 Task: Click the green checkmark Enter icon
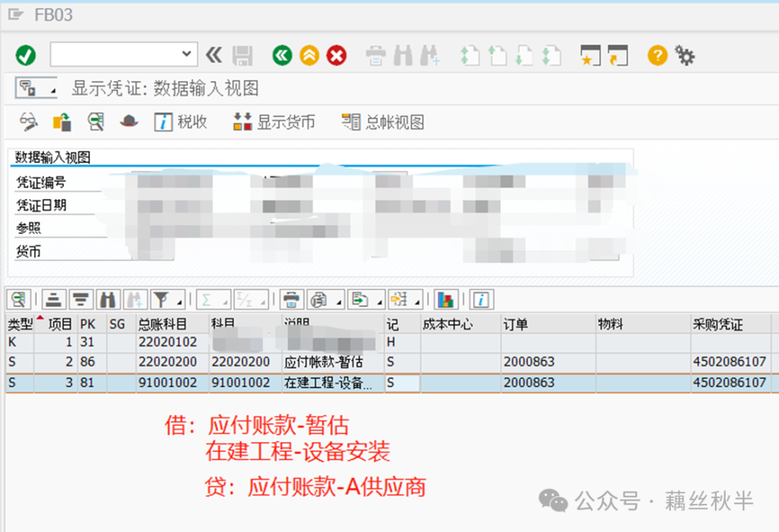tap(25, 55)
